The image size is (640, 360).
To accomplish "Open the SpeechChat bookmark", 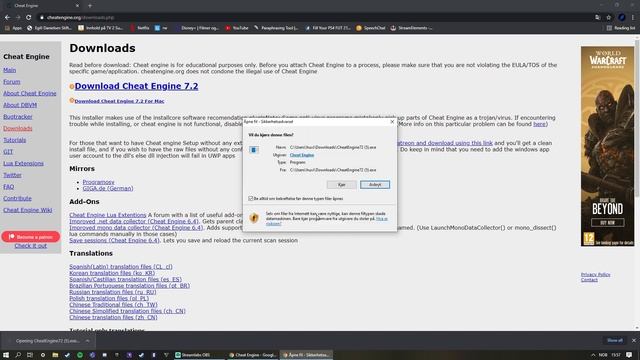I will (x=371, y=28).
